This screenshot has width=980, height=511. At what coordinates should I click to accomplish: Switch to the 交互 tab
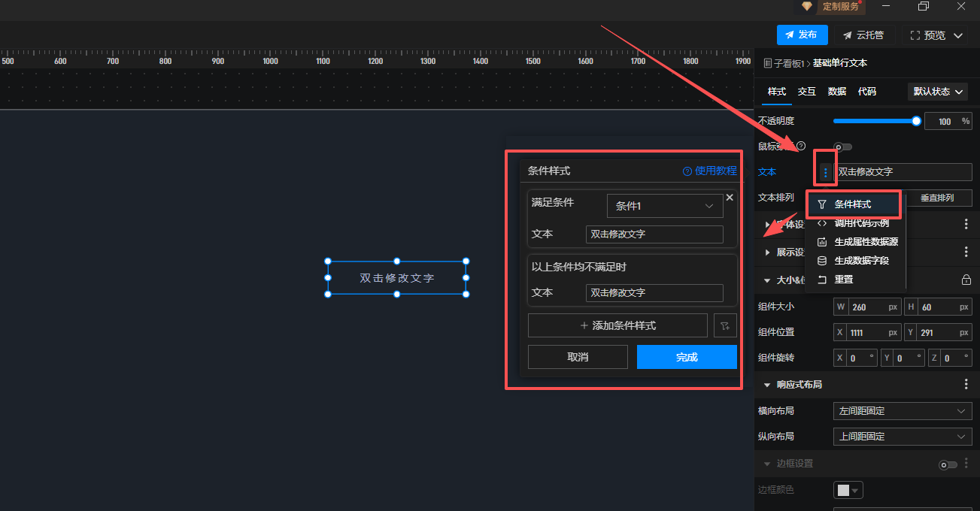[x=806, y=92]
